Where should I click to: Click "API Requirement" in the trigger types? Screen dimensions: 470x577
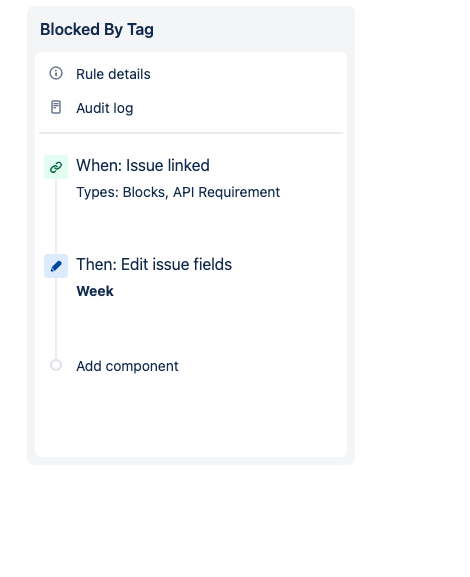[x=226, y=192]
